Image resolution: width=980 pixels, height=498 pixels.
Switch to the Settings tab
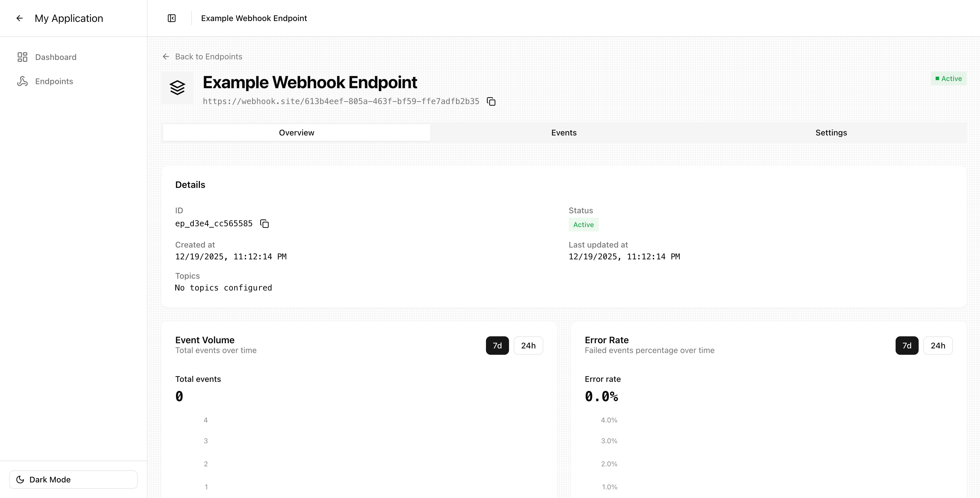pos(831,133)
